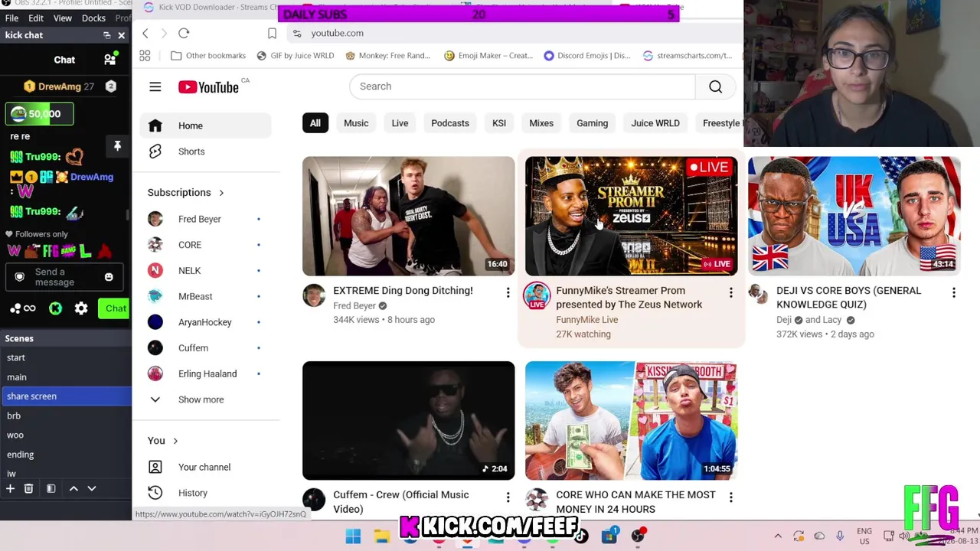The image size is (980, 551).
Task: Click the green Kick logo button in chat
Action: click(55, 308)
